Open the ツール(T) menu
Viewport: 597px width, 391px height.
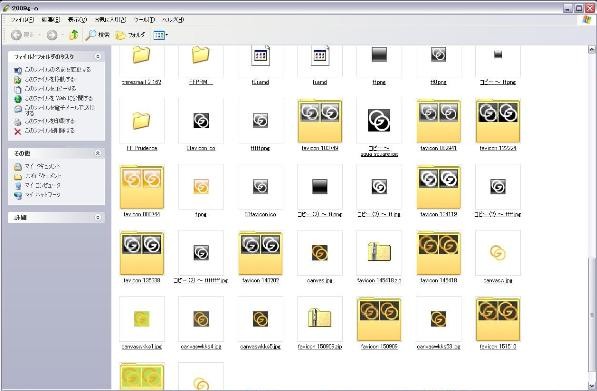tap(144, 19)
